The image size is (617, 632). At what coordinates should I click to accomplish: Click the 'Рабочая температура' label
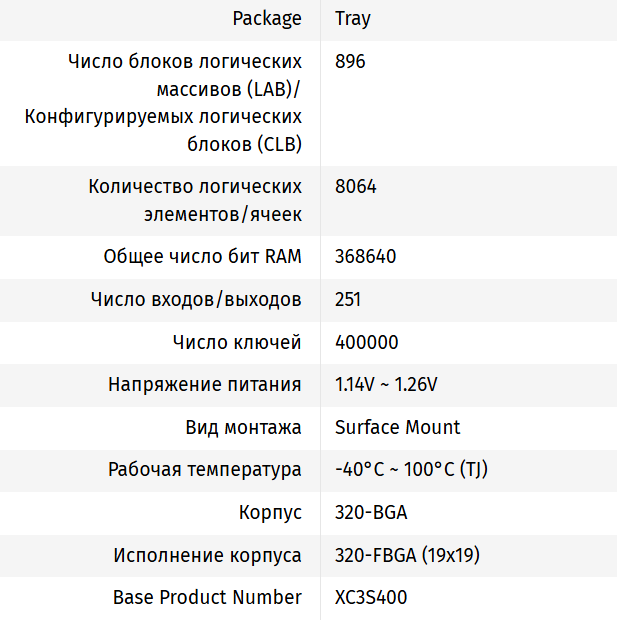point(204,470)
